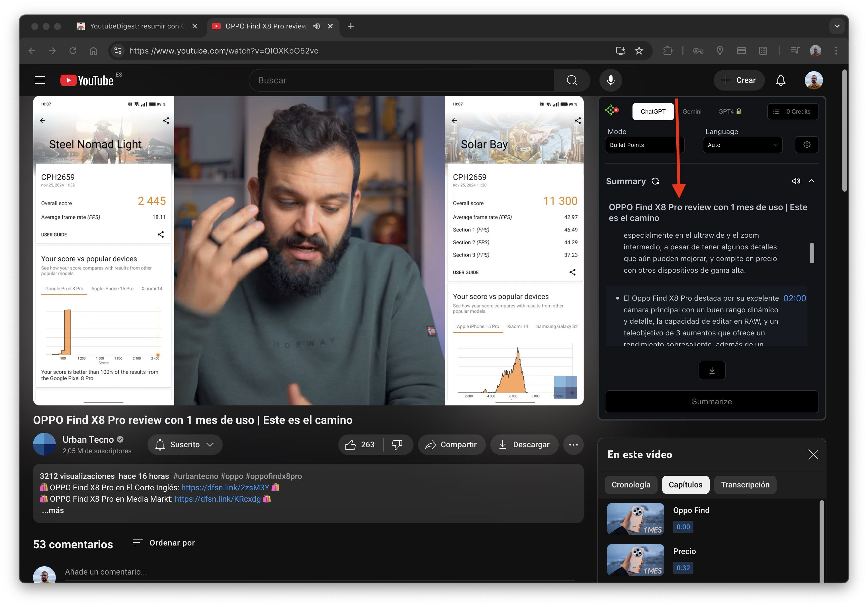Mute the OPPO tab via speaker icon
Screen dimensions: 868x607
click(x=316, y=26)
